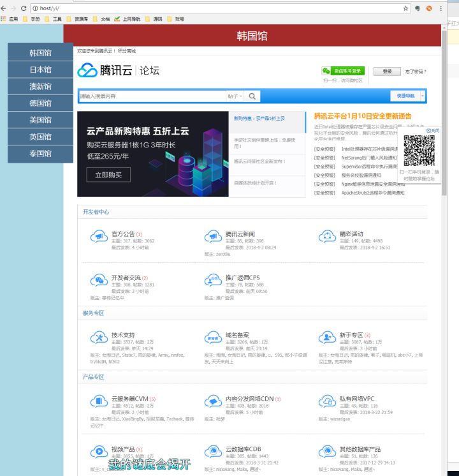Click the browser back arrow
Viewport: 459px width, 476px height.
tap(4, 8)
